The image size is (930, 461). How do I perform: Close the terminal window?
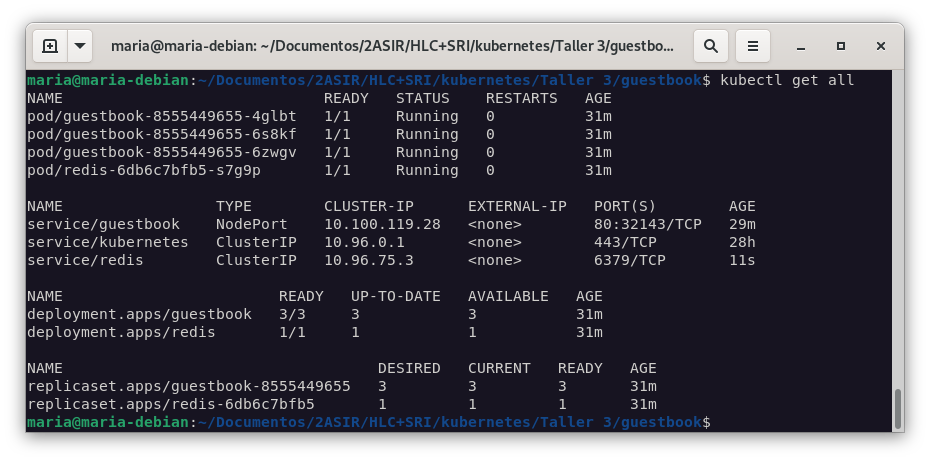(x=881, y=46)
